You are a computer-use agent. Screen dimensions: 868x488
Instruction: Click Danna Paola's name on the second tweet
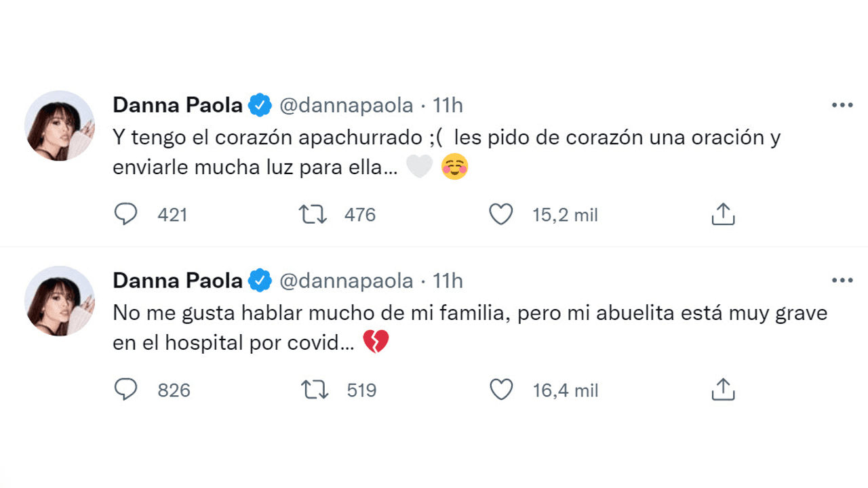point(177,280)
